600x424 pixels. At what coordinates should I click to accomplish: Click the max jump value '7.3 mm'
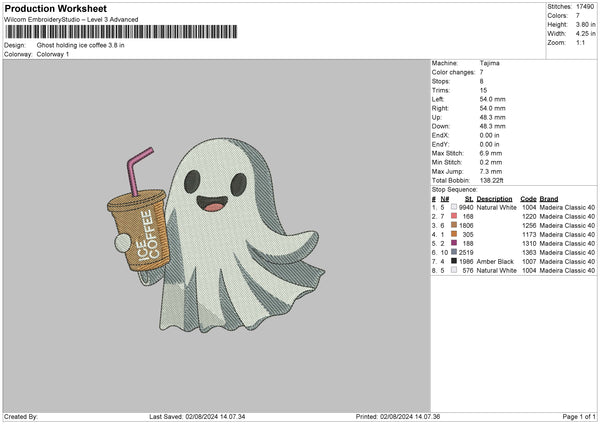pyautogui.click(x=491, y=171)
